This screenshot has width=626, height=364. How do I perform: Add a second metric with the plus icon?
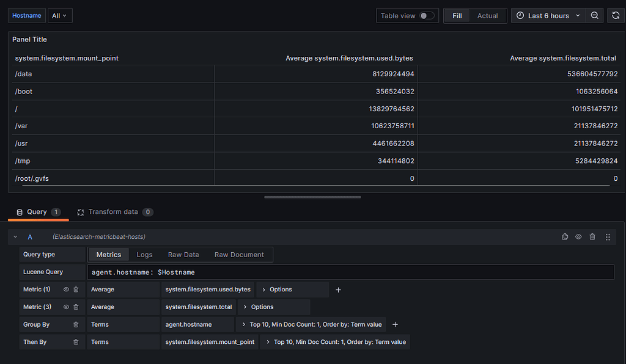pos(339,289)
